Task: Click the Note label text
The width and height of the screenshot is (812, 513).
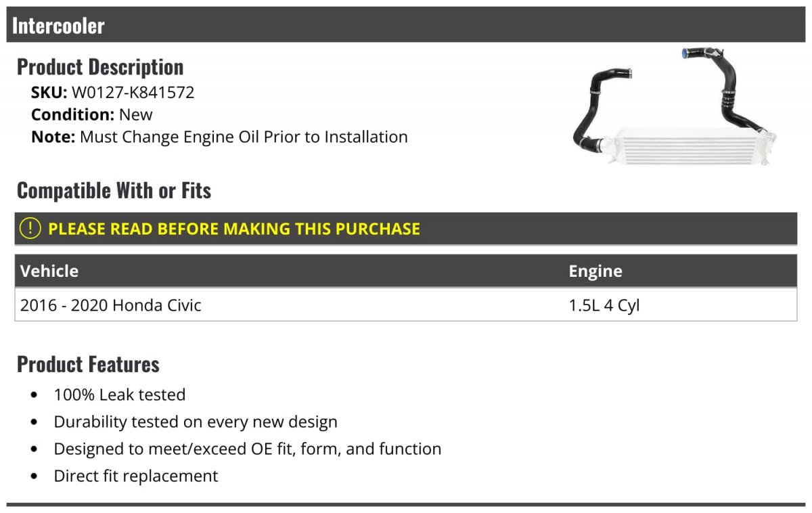Action: coord(53,137)
